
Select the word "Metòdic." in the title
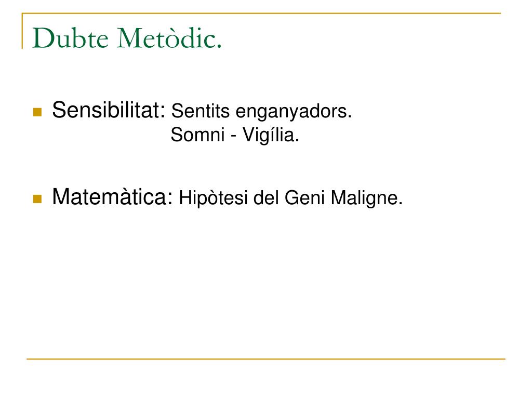[x=170, y=38]
